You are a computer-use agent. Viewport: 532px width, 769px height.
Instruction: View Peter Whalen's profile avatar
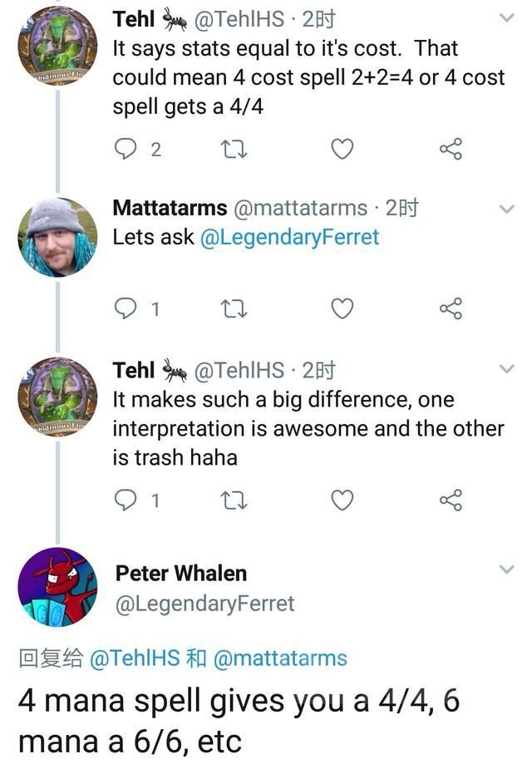57,587
